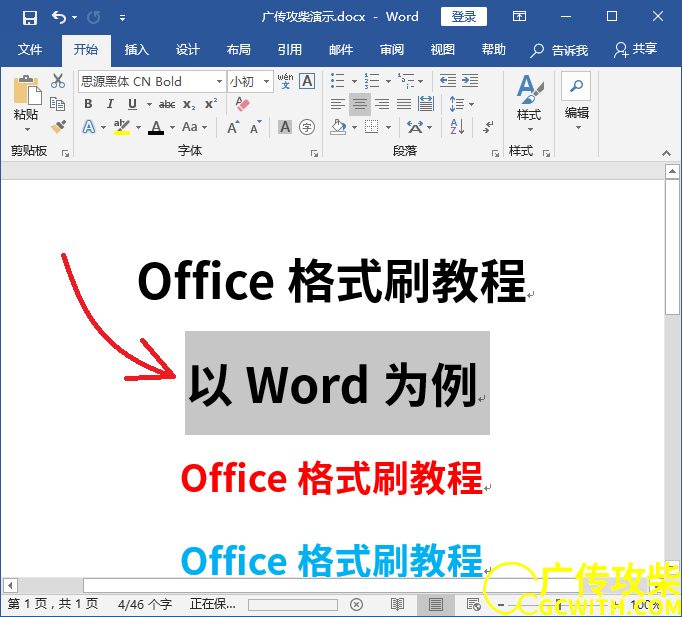Save the document with the floppy disk icon

[30, 17]
